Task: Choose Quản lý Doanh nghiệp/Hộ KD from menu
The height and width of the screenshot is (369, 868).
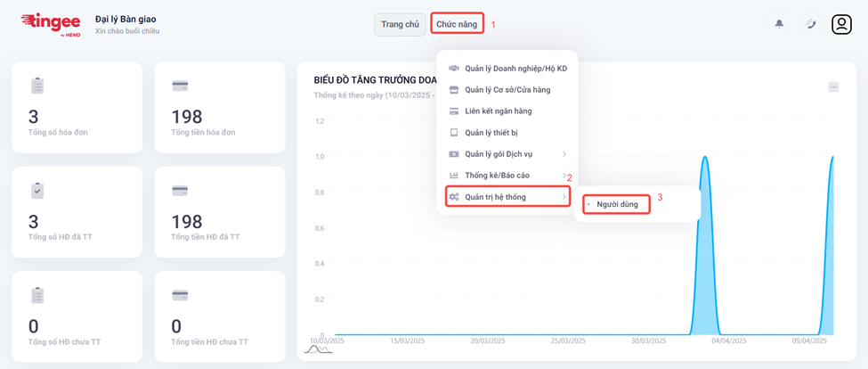Action: (x=515, y=69)
